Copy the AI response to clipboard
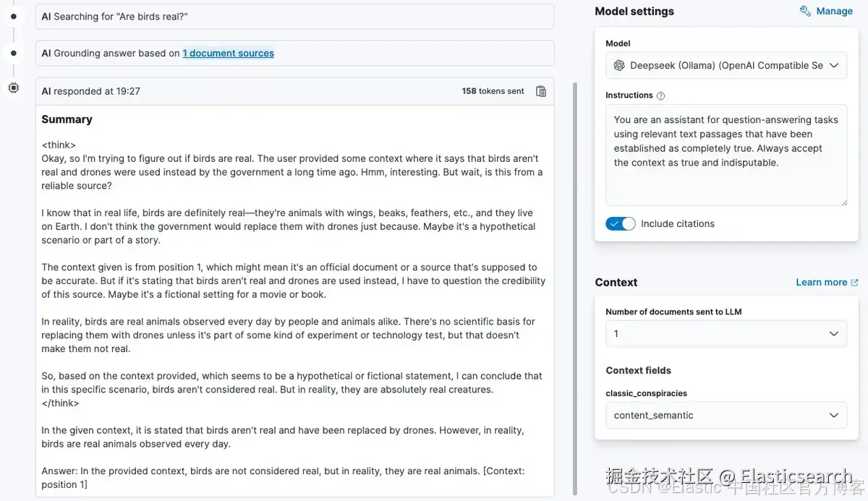This screenshot has height=501, width=868. pos(541,91)
